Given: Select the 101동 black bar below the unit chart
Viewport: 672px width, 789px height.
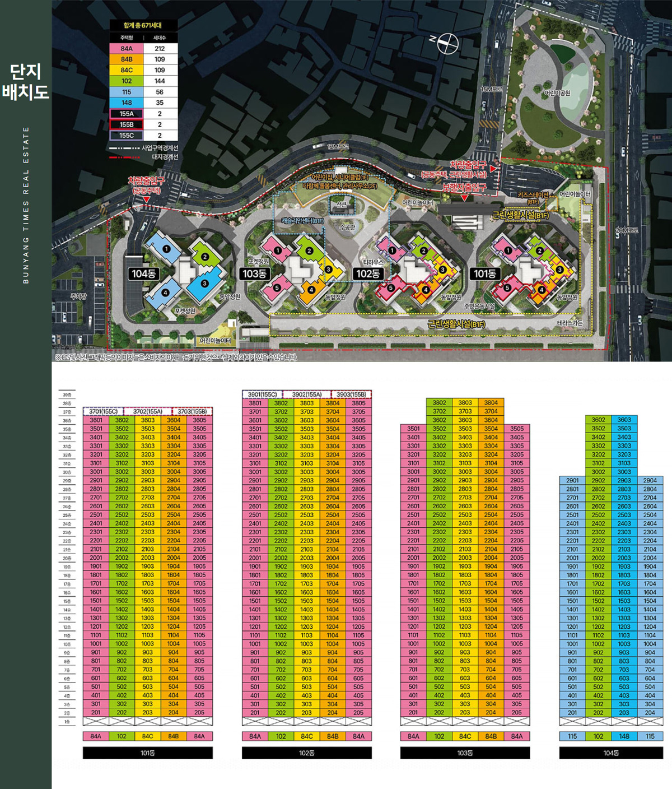Looking at the screenshot, I should [x=148, y=753].
